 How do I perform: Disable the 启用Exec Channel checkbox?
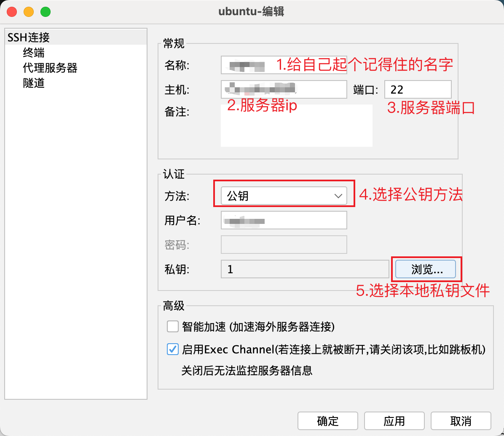173,349
